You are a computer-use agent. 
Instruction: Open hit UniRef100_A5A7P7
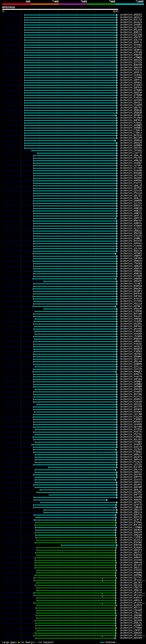(131, 37)
